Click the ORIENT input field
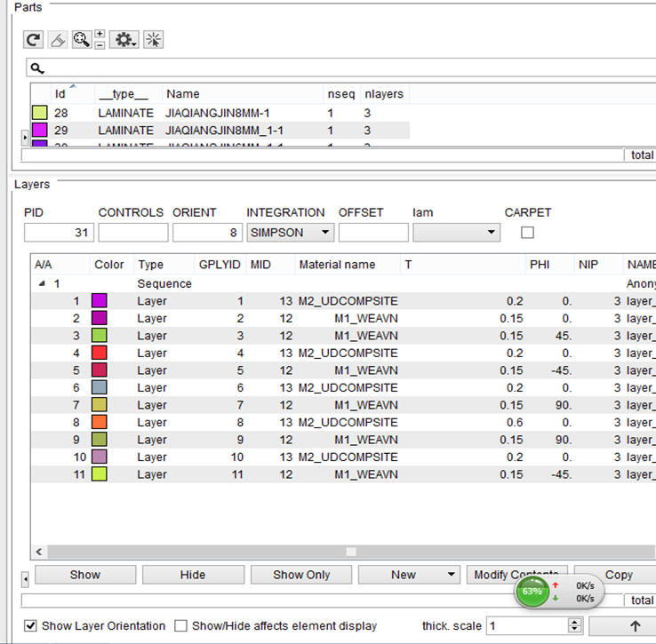Screen dimensions: 656x644 pos(206,233)
